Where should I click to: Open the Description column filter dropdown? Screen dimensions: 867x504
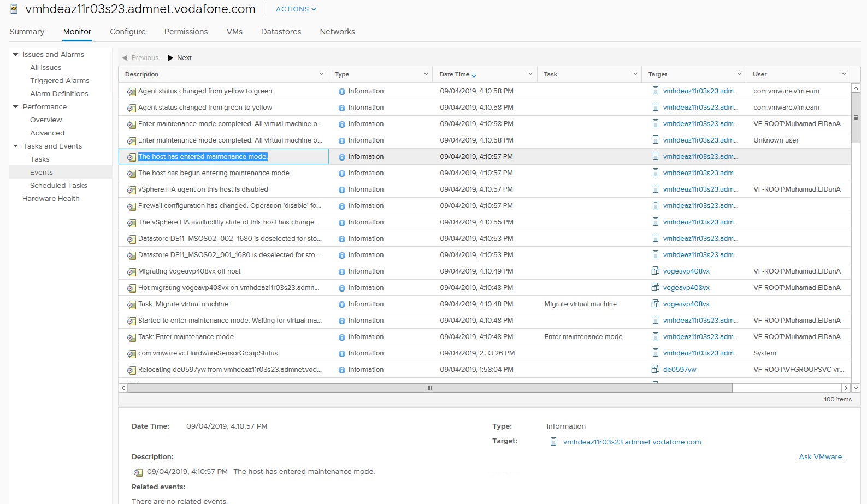click(321, 74)
